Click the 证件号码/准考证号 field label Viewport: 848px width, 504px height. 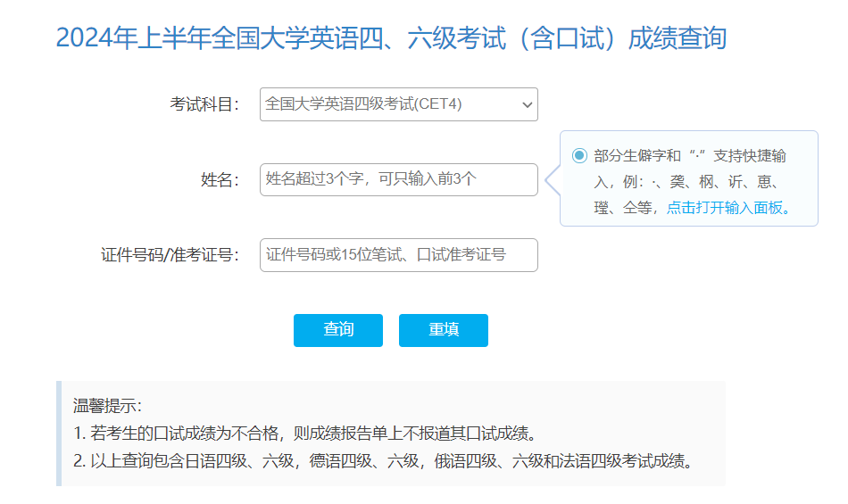(x=170, y=255)
